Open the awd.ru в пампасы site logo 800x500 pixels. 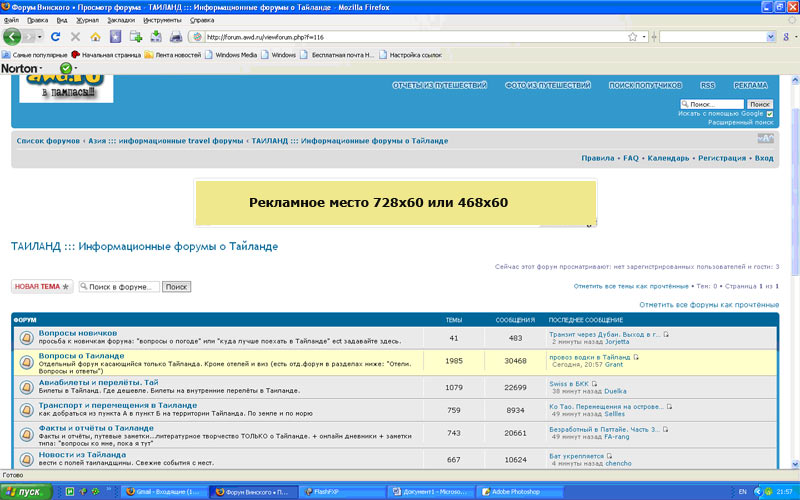point(66,88)
